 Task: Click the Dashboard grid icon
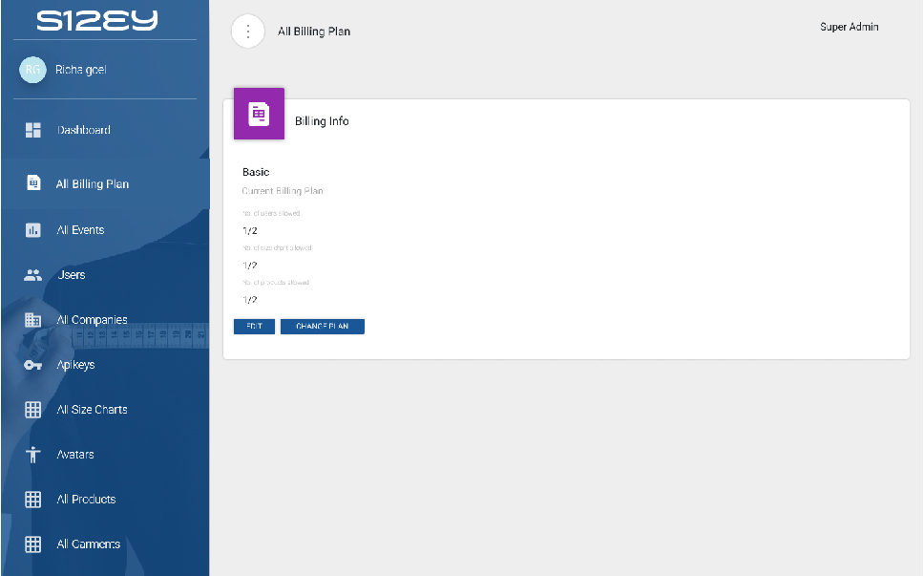[x=33, y=130]
